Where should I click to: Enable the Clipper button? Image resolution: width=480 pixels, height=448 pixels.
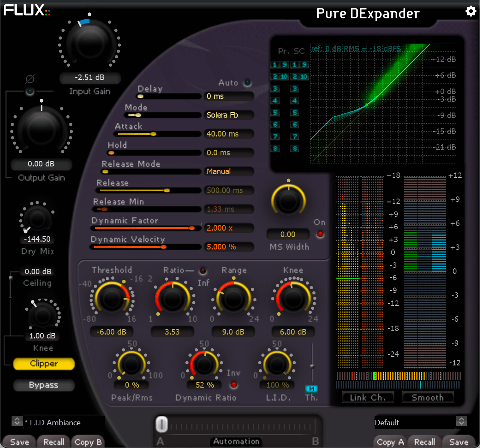tap(44, 364)
